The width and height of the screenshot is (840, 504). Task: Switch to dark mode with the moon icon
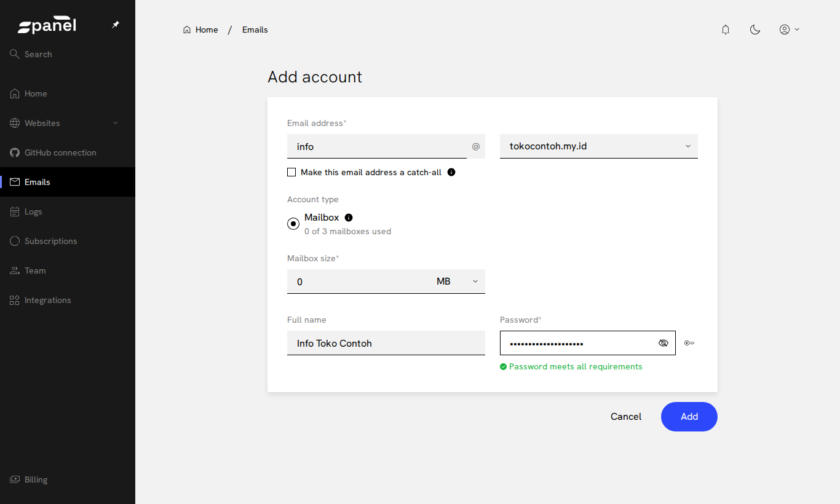(x=755, y=30)
